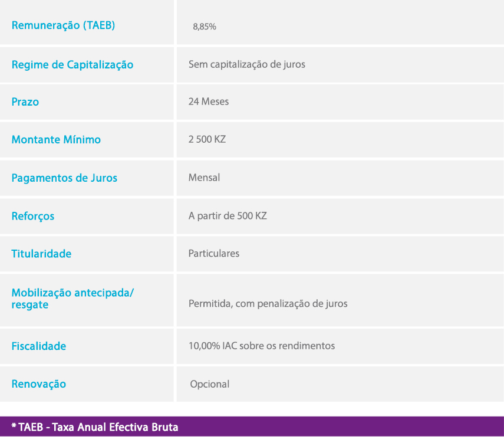The height and width of the screenshot is (439, 504).
Task: Click the Regime de Capitalização label
Action: [x=73, y=64]
